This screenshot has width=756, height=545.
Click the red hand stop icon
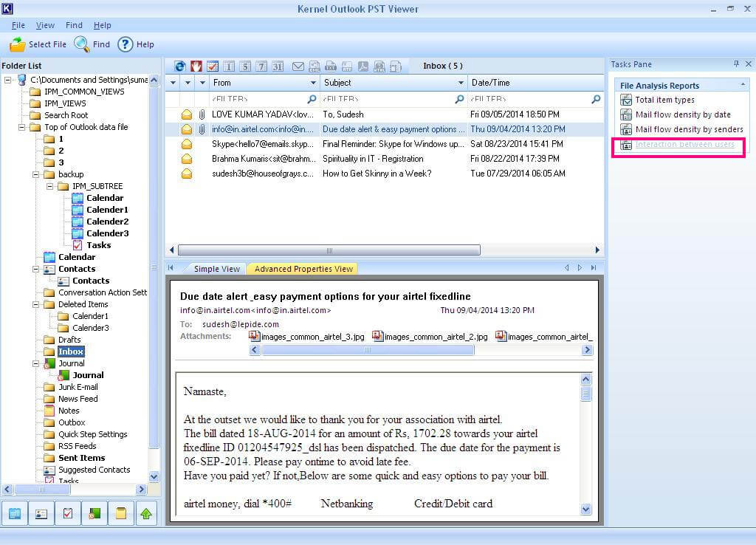click(x=196, y=66)
